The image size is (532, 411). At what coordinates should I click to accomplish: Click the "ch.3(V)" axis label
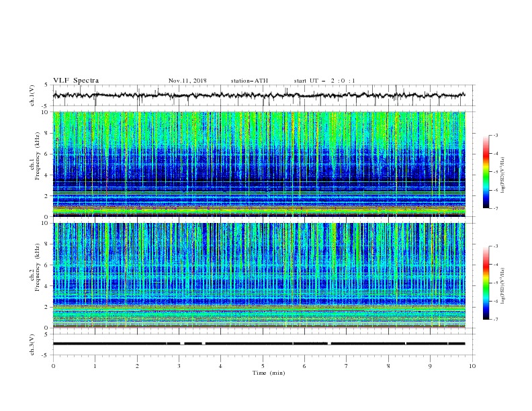[x=32, y=345]
